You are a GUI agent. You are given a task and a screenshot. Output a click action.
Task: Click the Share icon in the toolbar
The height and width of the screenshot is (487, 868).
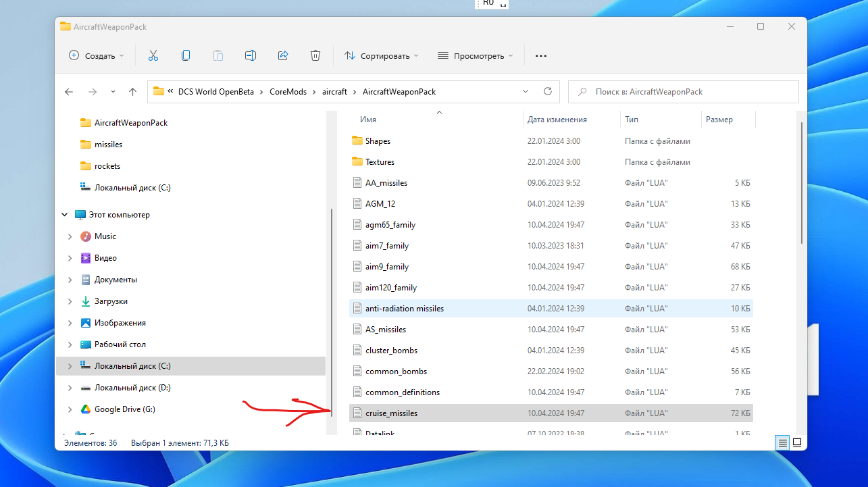[x=283, y=55]
